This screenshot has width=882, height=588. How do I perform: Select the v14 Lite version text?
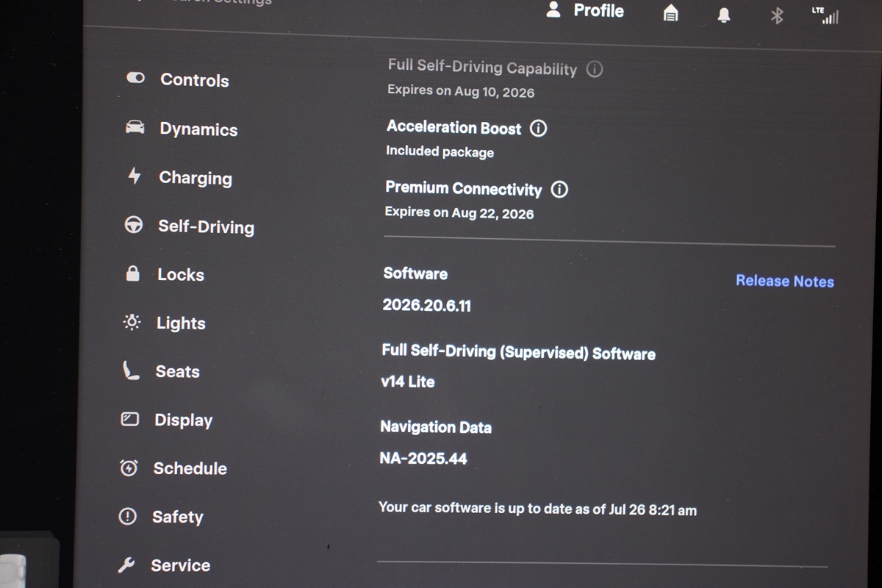[x=407, y=381]
